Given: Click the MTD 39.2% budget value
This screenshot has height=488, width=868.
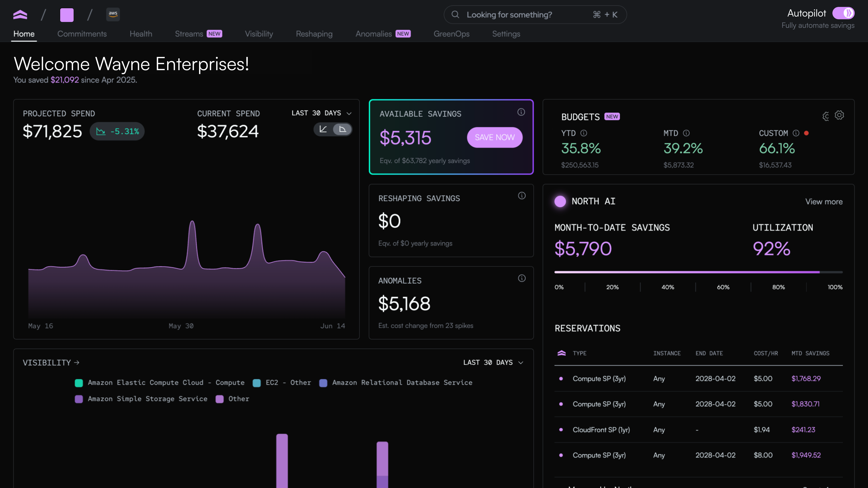Looking at the screenshot, I should pos(683,149).
